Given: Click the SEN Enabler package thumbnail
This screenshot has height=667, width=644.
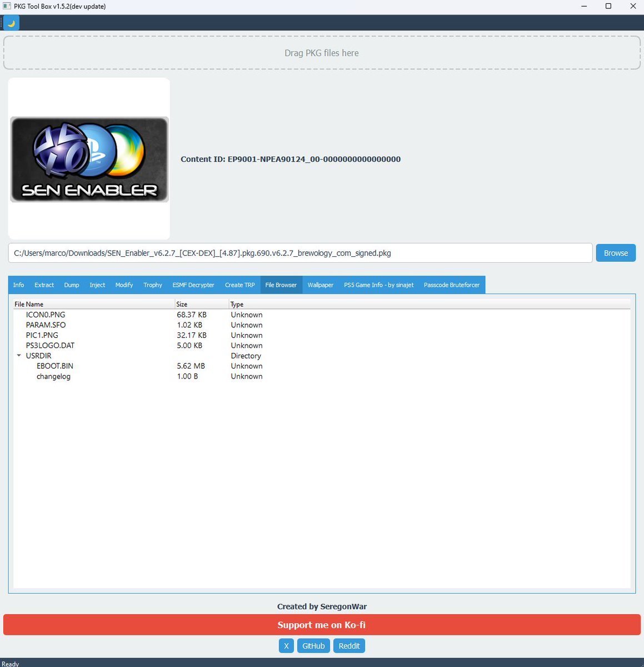Looking at the screenshot, I should (89, 159).
